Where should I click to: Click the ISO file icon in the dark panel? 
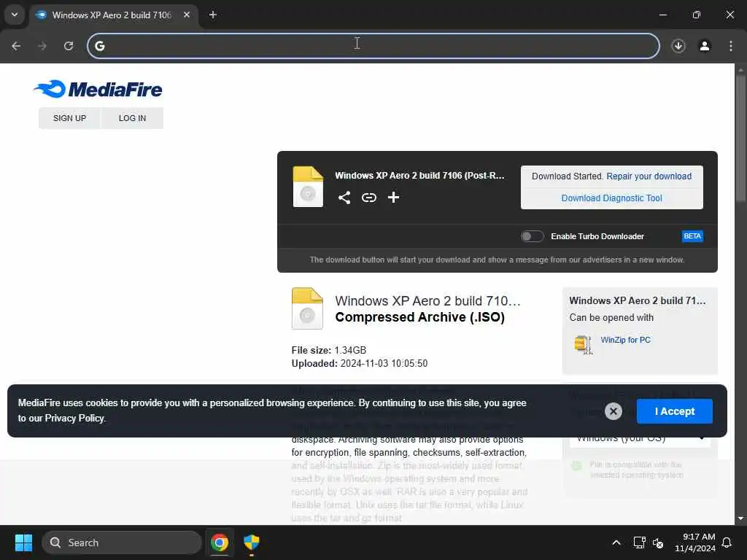click(308, 187)
